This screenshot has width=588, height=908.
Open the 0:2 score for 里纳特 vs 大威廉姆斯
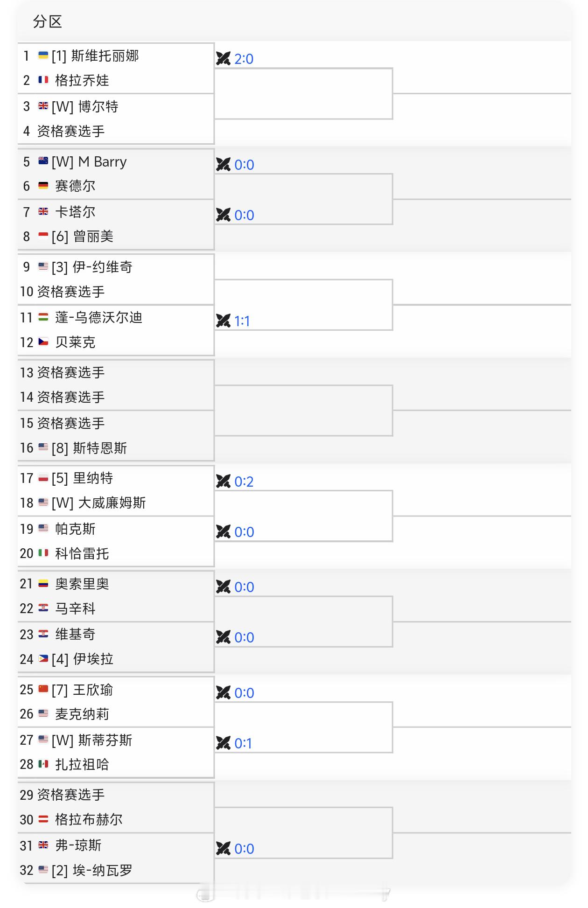pyautogui.click(x=244, y=481)
